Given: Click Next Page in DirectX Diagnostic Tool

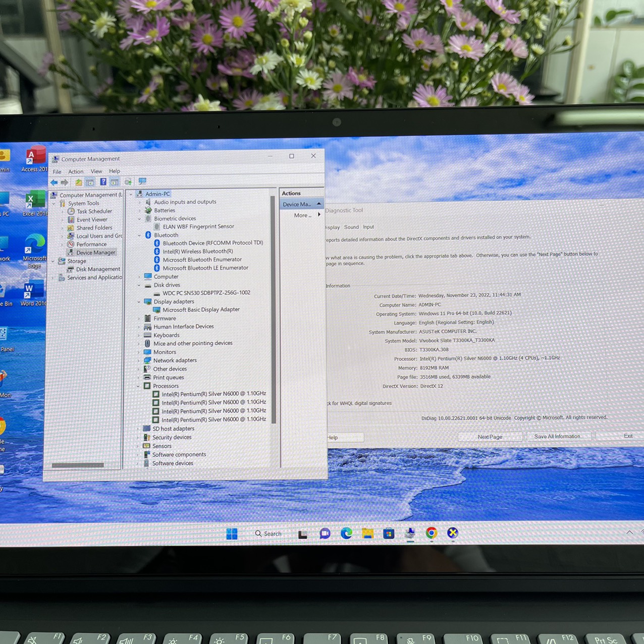Looking at the screenshot, I should (490, 437).
